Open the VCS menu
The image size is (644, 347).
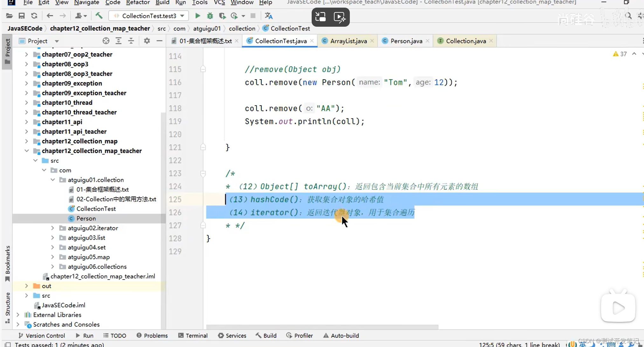(x=219, y=3)
